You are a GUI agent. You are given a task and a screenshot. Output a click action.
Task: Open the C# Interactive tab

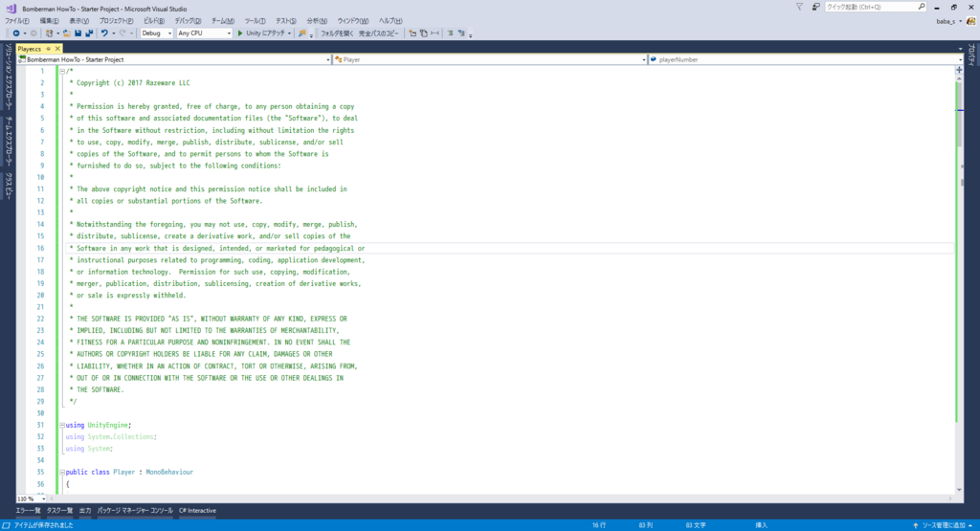click(197, 511)
